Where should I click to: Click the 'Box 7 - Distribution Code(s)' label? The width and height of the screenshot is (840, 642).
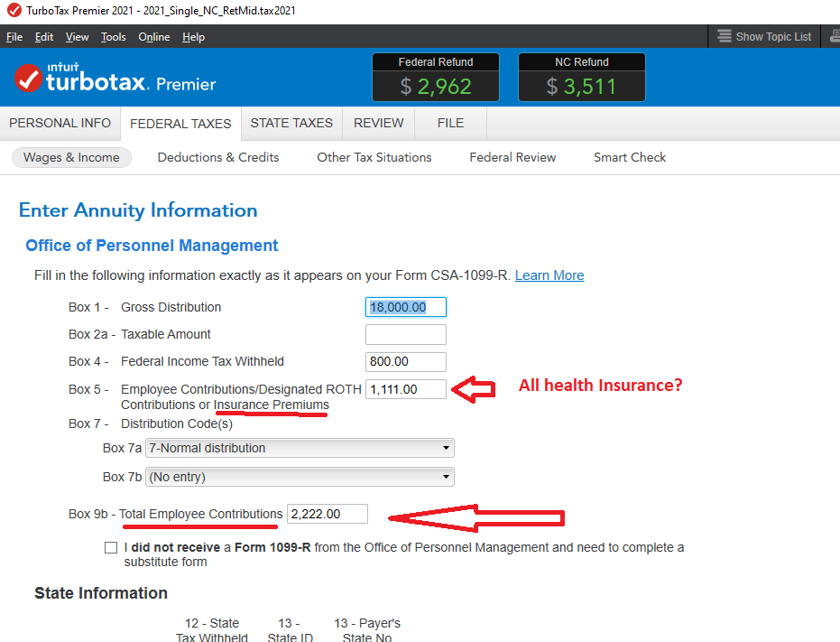point(151,423)
